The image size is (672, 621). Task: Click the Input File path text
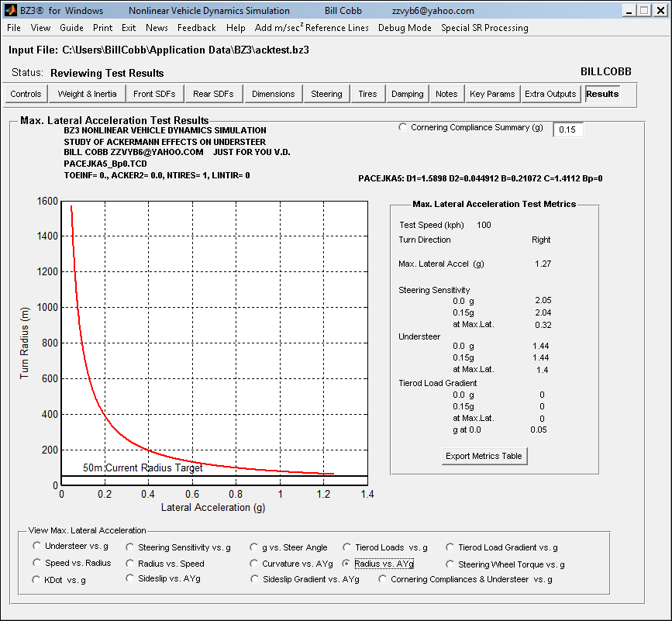pyautogui.click(x=185, y=50)
